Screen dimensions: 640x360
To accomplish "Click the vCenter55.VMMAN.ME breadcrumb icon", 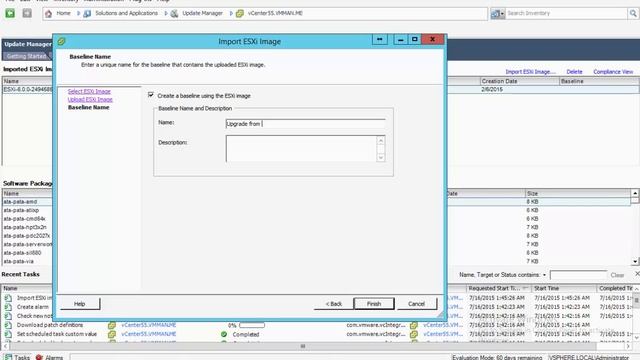I will 240,13.
